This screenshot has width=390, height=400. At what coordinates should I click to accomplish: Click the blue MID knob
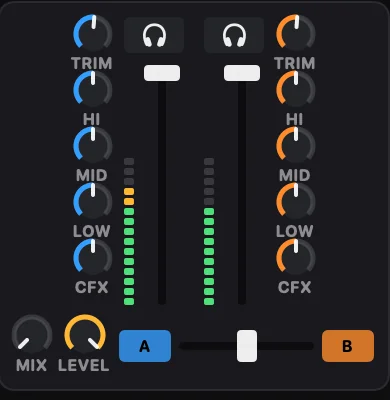[93, 146]
